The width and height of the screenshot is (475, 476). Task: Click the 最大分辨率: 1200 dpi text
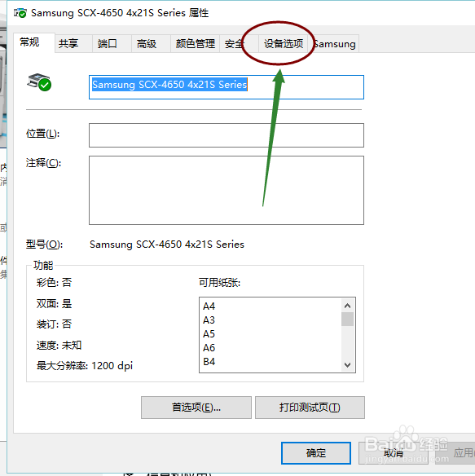tap(85, 366)
